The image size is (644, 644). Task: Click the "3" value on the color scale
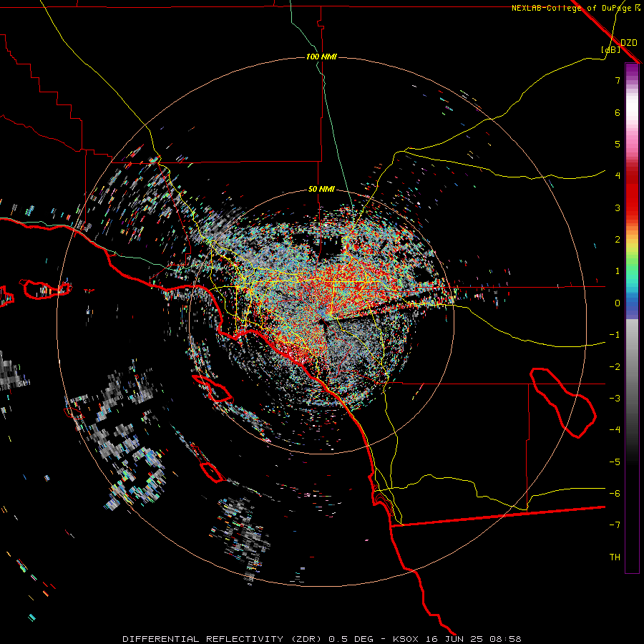(618, 208)
